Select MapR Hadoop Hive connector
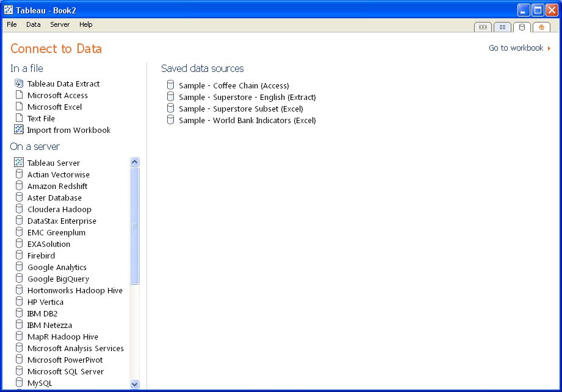This screenshot has height=392, width=562. pyautogui.click(x=63, y=337)
